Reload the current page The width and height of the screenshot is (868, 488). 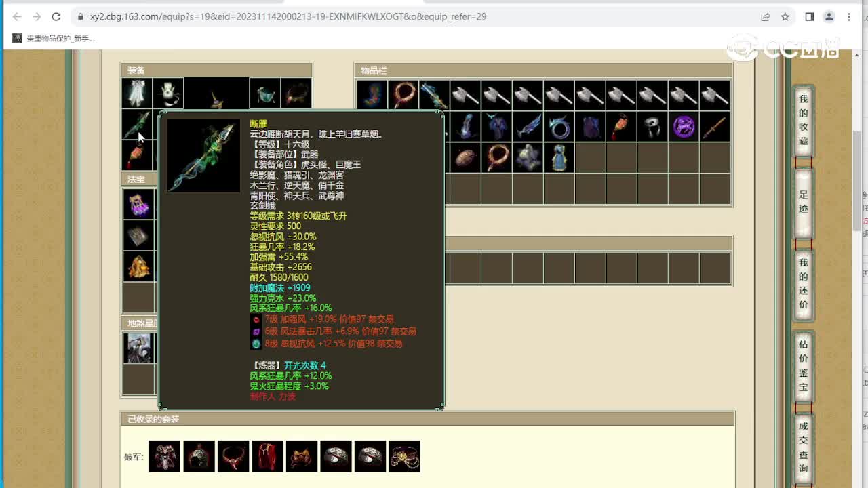[x=56, y=16]
